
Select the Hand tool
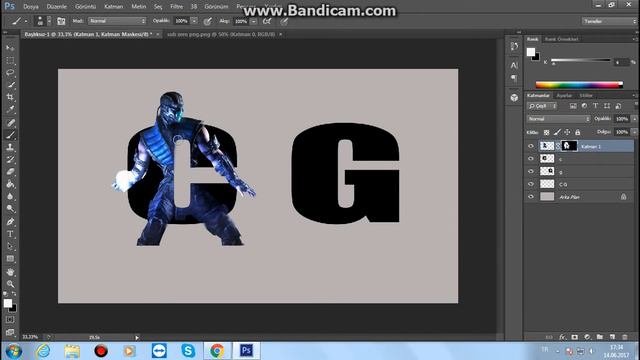point(10,272)
